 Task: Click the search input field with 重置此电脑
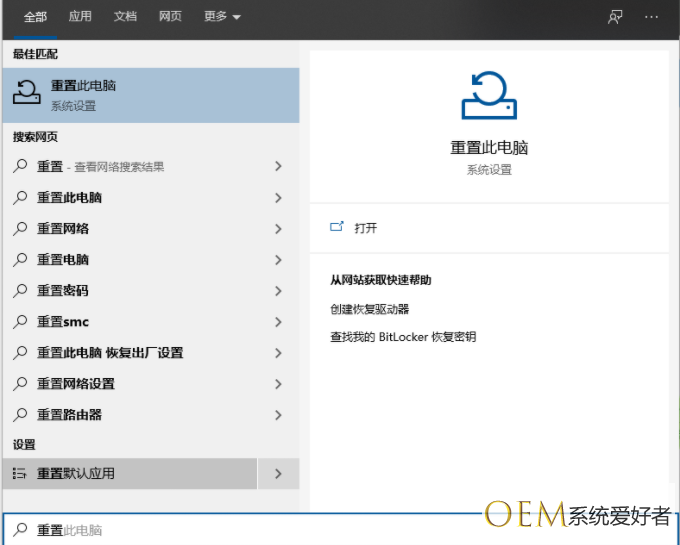click(x=240, y=530)
